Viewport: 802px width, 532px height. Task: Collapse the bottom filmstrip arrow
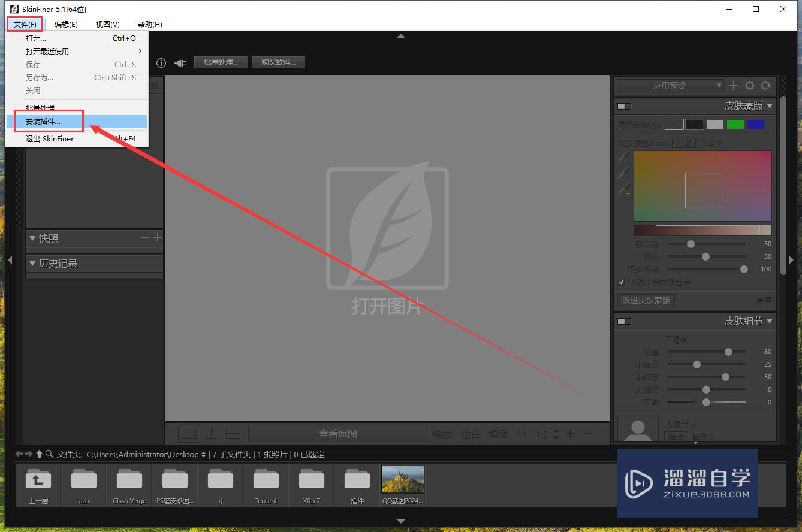[401, 522]
